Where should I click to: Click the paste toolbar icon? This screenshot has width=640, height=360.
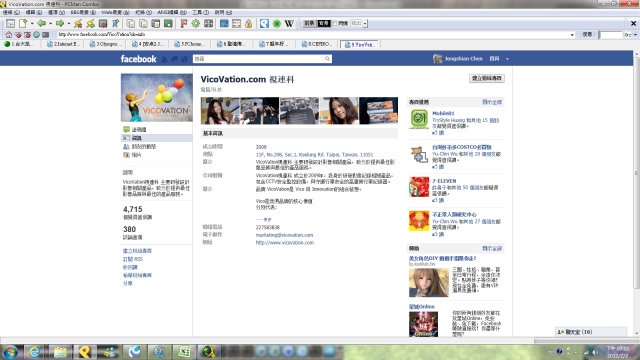click(143, 24)
